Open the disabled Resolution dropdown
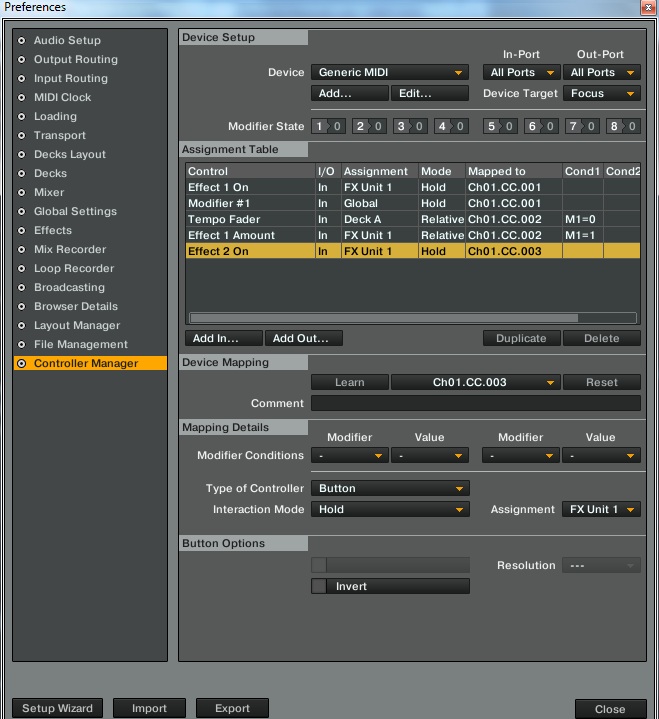The height and width of the screenshot is (719, 659). (601, 565)
